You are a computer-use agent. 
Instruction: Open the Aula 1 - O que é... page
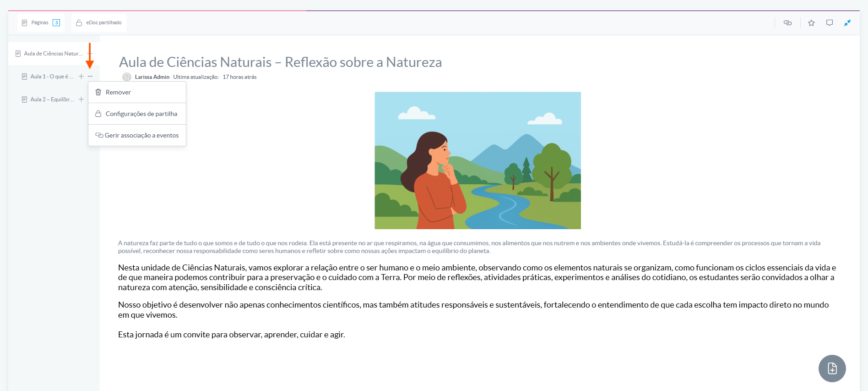pyautogui.click(x=51, y=77)
